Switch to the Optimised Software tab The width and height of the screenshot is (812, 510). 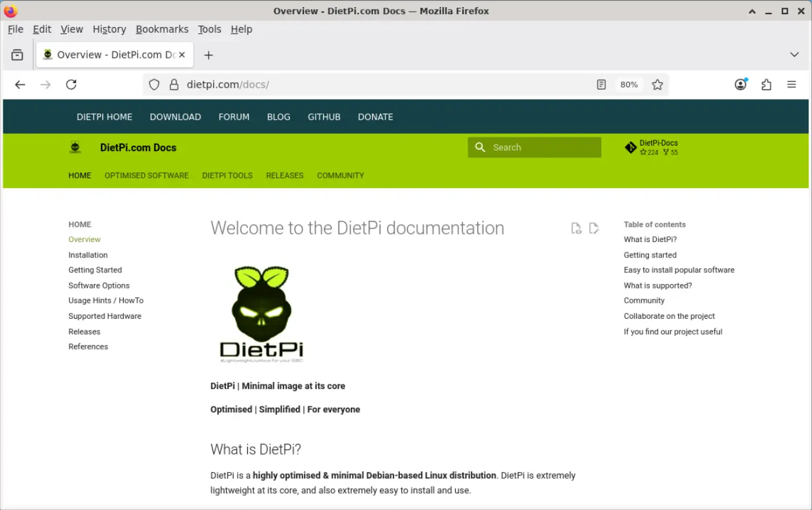click(146, 175)
